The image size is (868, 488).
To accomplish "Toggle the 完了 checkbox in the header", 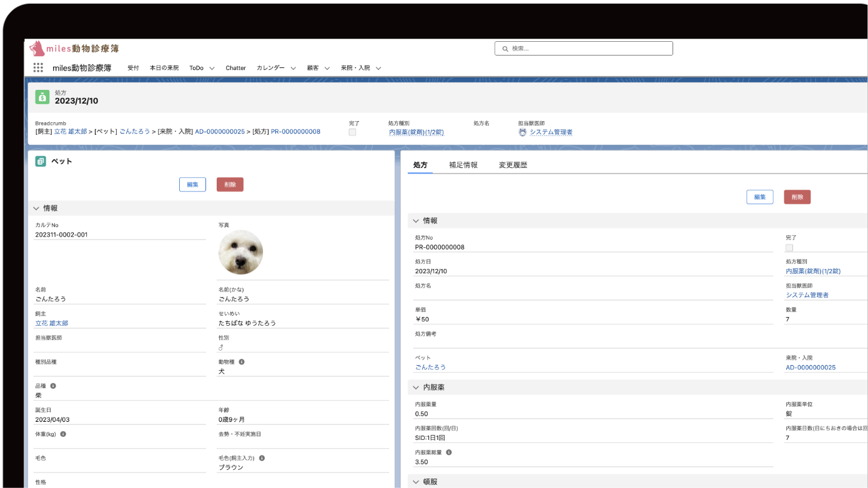I will [x=352, y=132].
